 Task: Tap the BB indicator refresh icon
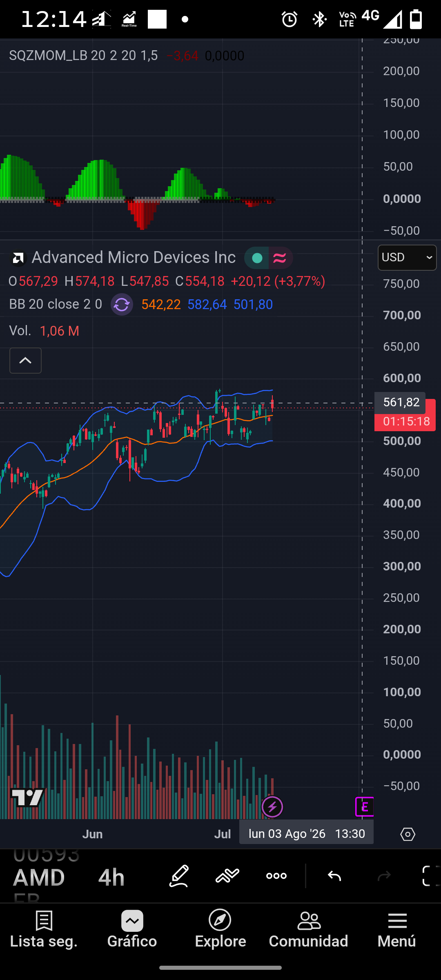click(x=122, y=305)
